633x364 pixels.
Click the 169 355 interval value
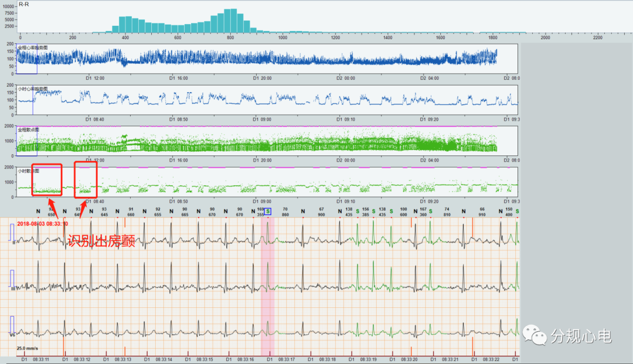[x=260, y=212]
